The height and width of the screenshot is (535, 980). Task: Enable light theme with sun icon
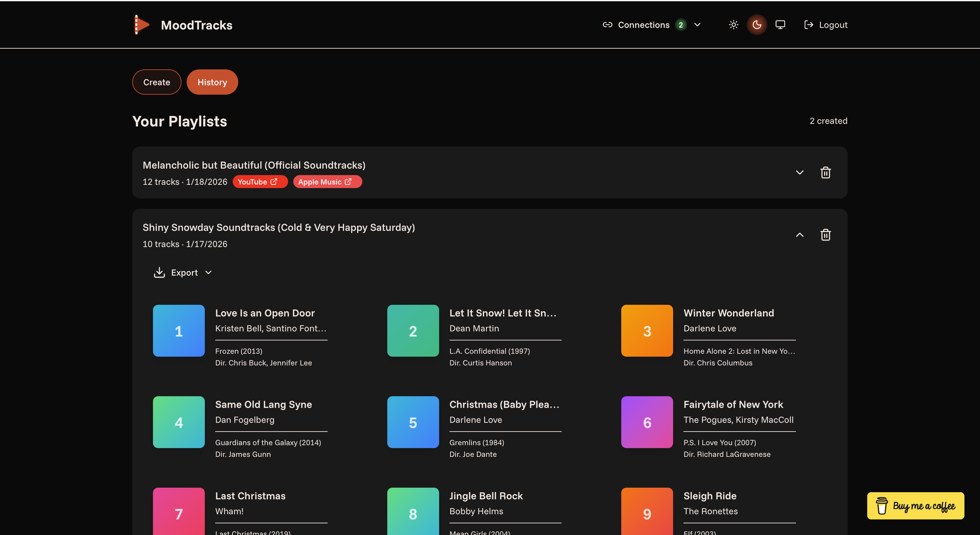tap(733, 24)
